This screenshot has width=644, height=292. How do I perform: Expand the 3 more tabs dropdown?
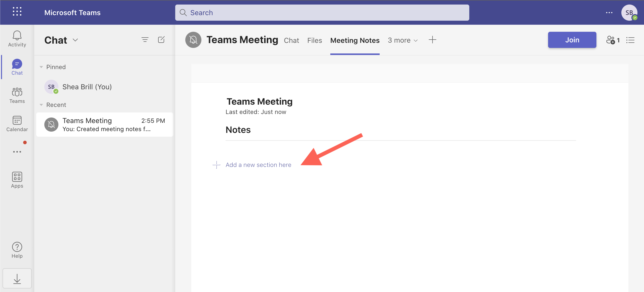[403, 40]
